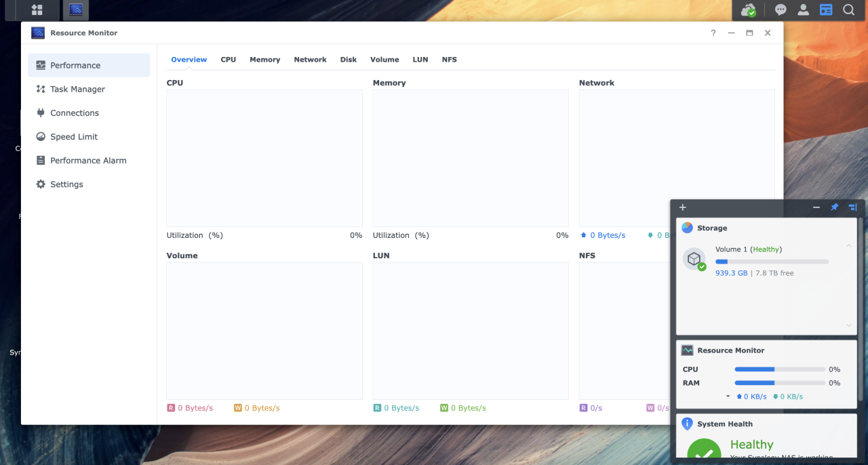This screenshot has height=465, width=868.
Task: Open the Speed Limit section
Action: (89, 136)
